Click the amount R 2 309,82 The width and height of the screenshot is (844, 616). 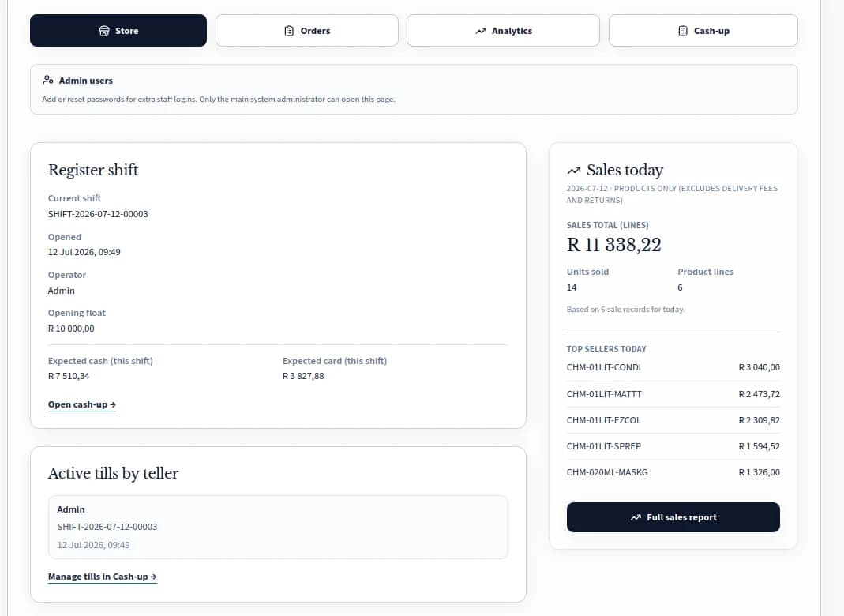[x=759, y=420]
